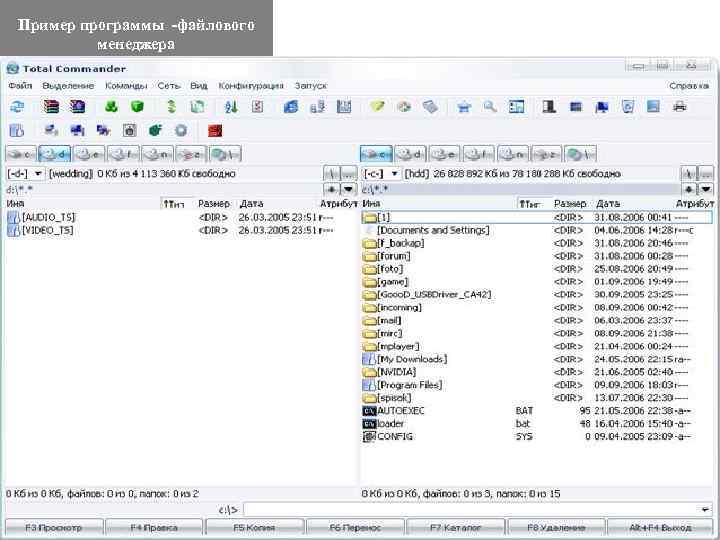Click the landscape picture toolbar icon
The image size is (720, 540).
tap(653, 107)
